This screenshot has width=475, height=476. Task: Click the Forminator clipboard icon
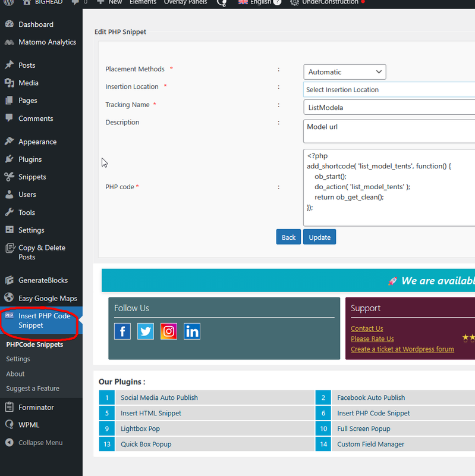click(10, 407)
